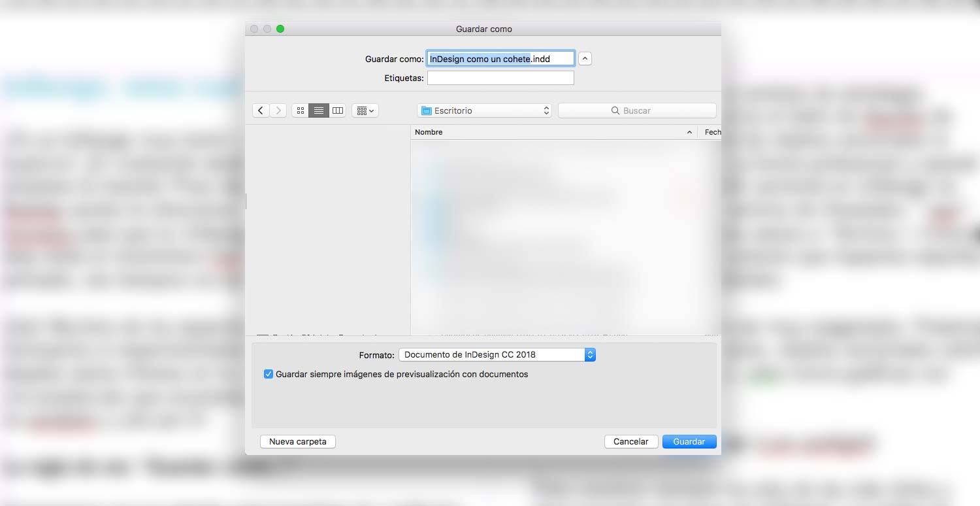This screenshot has height=506, width=980.
Task: Click the Cancelar button
Action: pyautogui.click(x=630, y=441)
